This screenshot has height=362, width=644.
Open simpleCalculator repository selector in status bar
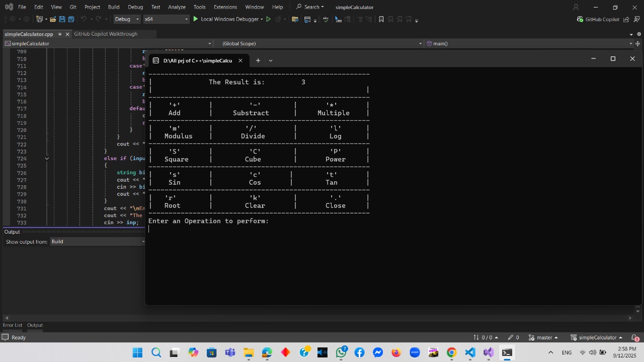coord(596,337)
